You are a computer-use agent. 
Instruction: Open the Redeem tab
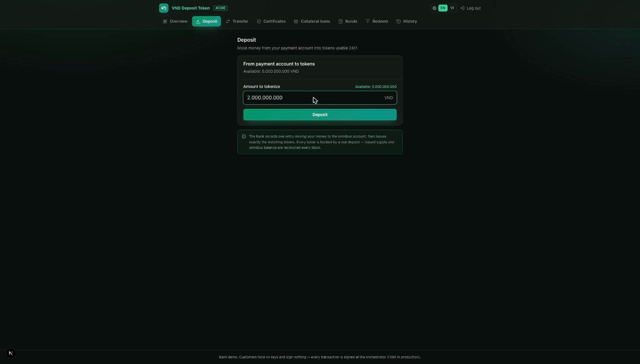[x=377, y=21]
